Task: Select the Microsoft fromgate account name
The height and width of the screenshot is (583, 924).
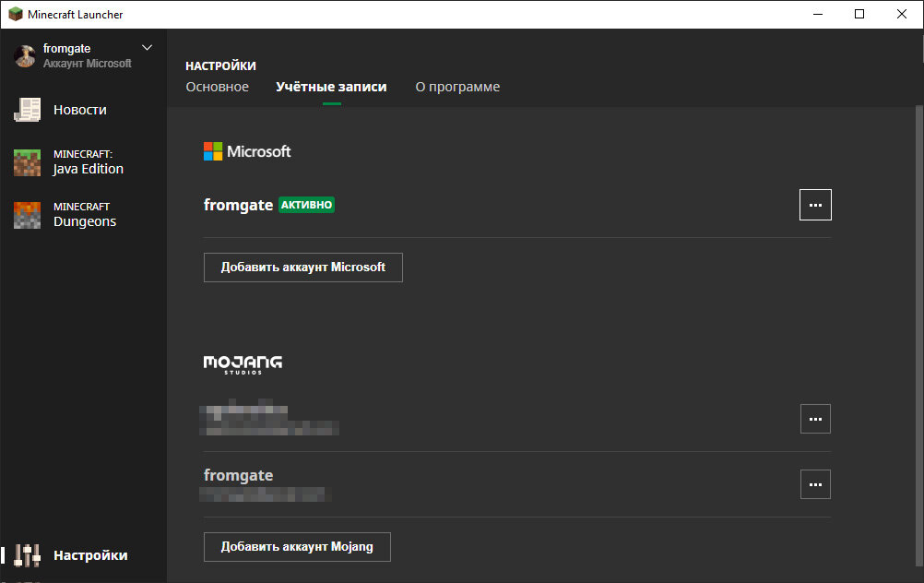Action: coord(238,205)
